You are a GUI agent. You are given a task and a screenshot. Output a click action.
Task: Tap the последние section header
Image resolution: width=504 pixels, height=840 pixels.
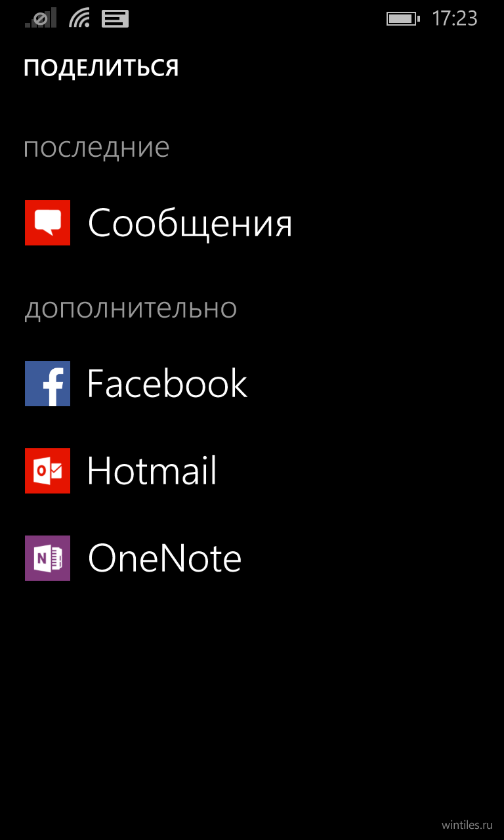click(x=96, y=147)
